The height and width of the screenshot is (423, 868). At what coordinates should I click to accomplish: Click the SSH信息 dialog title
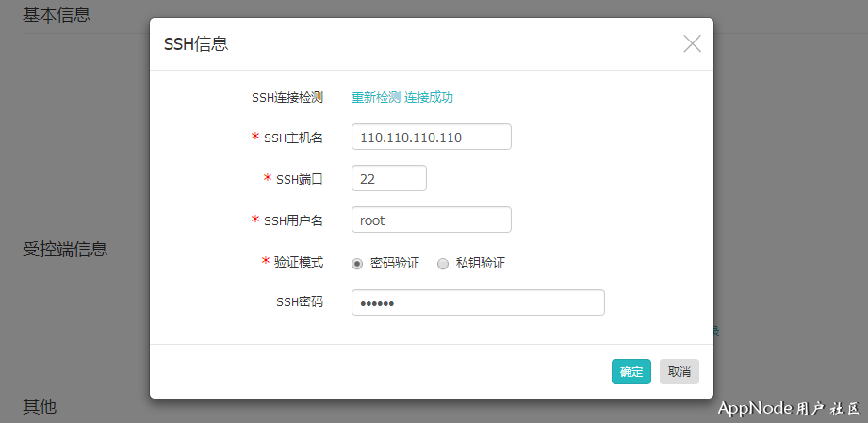196,44
